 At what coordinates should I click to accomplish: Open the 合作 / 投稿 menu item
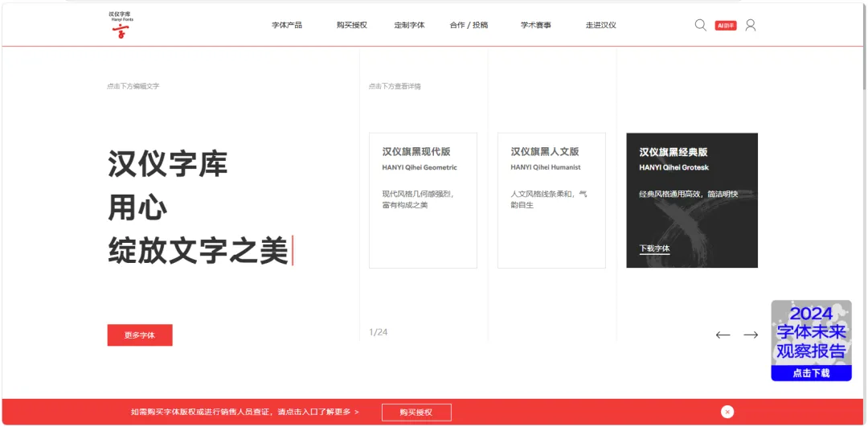pos(469,25)
